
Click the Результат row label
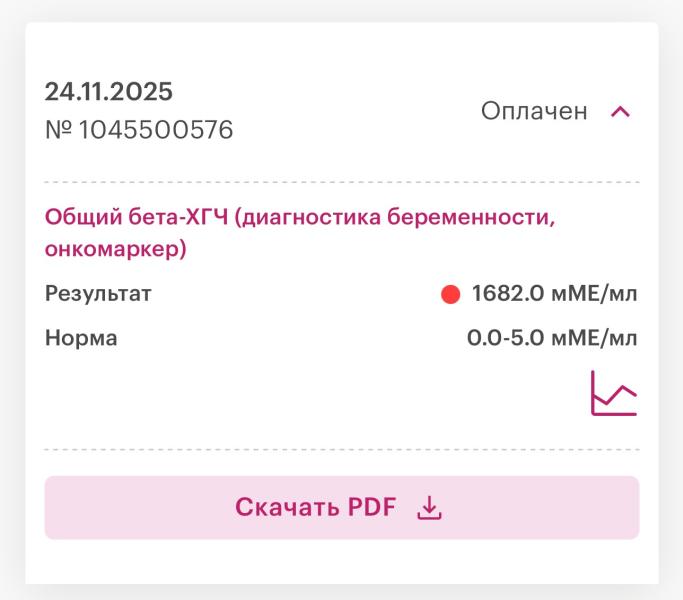click(98, 294)
